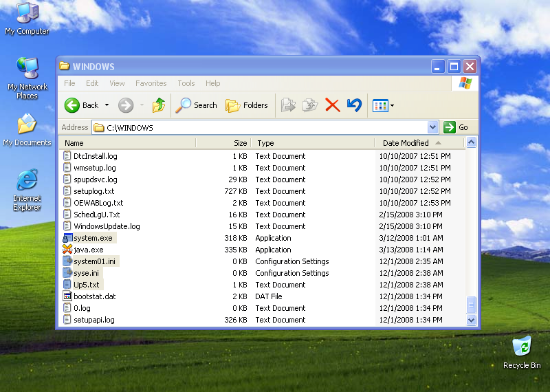Image resolution: width=550 pixels, height=392 pixels.
Task: Select the DtcInstall.log file icon
Action: click(x=67, y=156)
